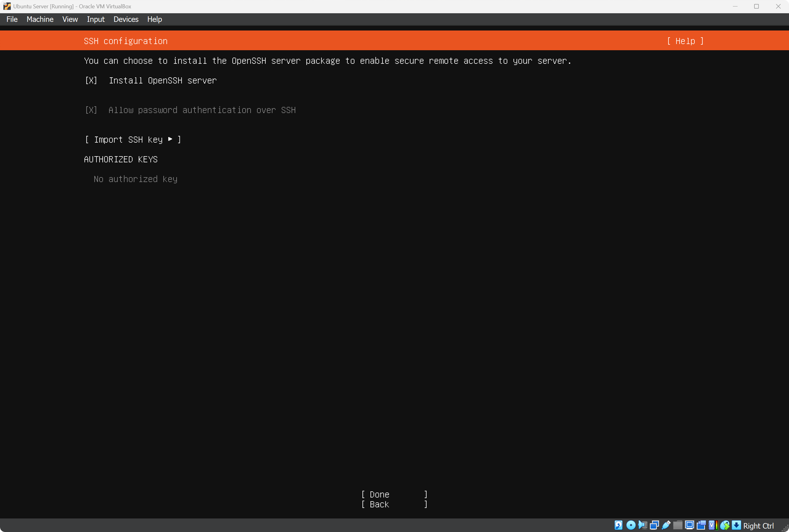Click the mouse integration status icon

pyautogui.click(x=725, y=525)
